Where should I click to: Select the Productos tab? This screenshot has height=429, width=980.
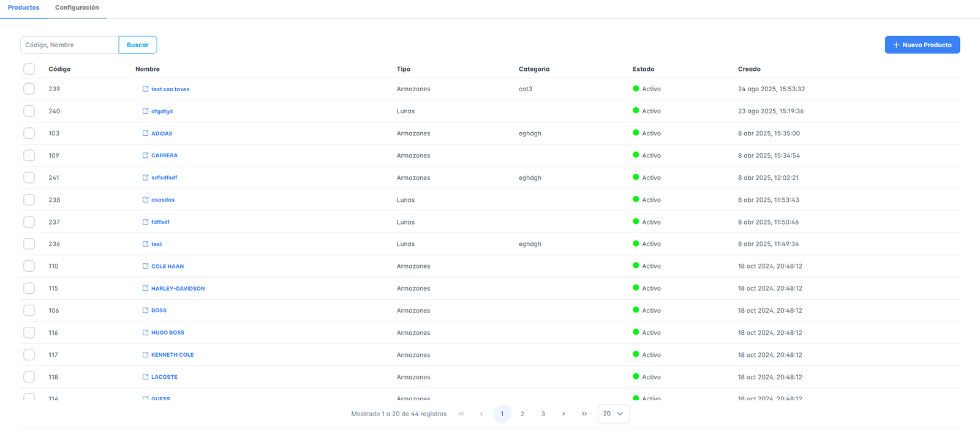point(23,7)
